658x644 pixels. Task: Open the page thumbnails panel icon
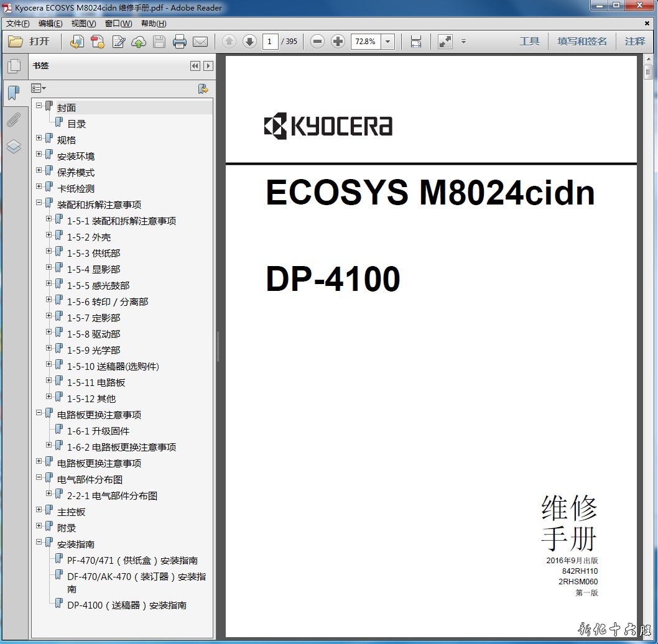pyautogui.click(x=14, y=67)
